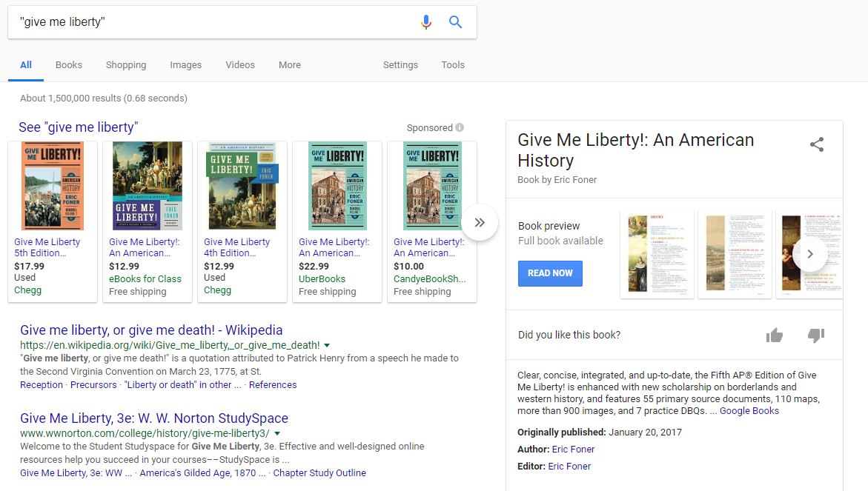The height and width of the screenshot is (491, 868).
Task: Click the blue magnifying glass search icon
Action: [x=456, y=22]
